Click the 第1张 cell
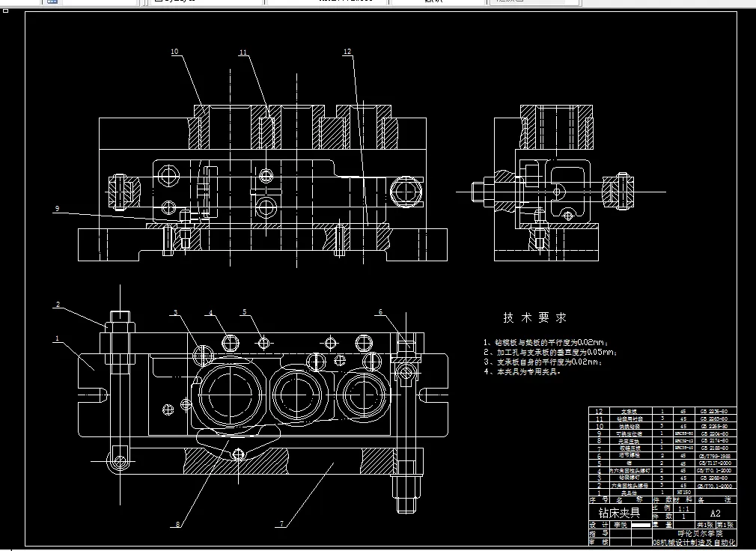This screenshot has width=756, height=551. pyautogui.click(x=725, y=525)
